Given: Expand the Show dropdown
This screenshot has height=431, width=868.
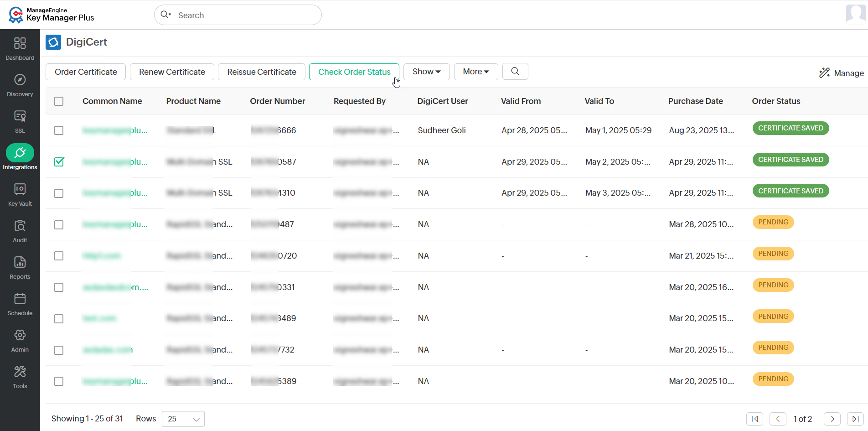Looking at the screenshot, I should 427,72.
